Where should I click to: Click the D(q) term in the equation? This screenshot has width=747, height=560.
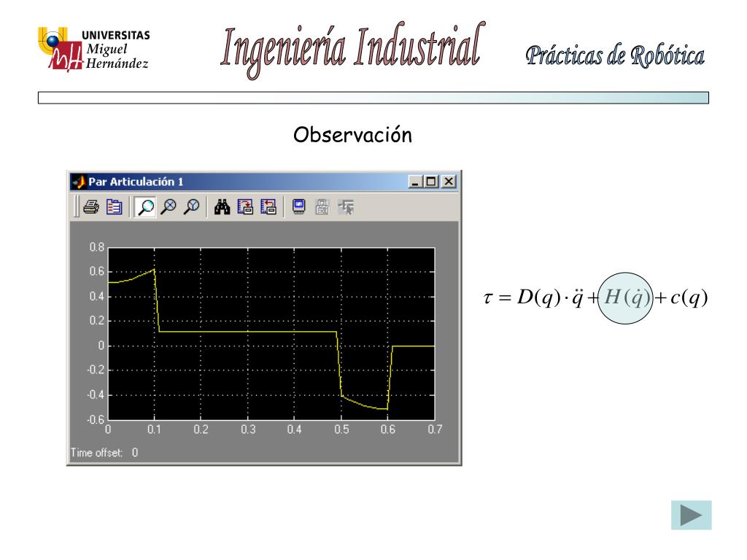coord(539,298)
